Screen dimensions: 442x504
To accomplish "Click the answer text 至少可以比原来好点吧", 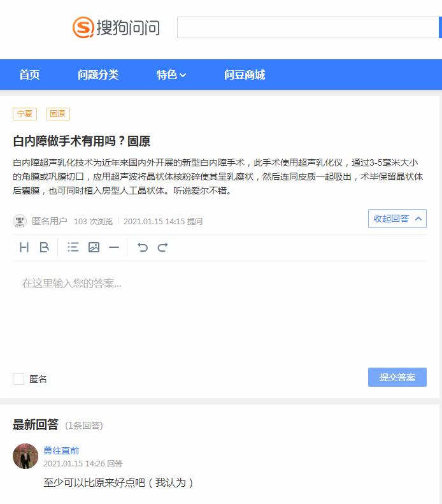I will point(118,482).
